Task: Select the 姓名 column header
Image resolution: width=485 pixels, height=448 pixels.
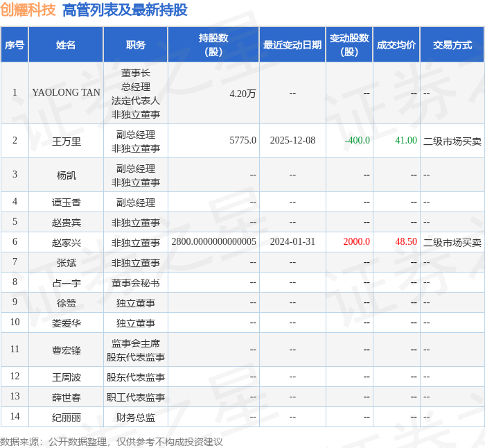Action: point(66,45)
